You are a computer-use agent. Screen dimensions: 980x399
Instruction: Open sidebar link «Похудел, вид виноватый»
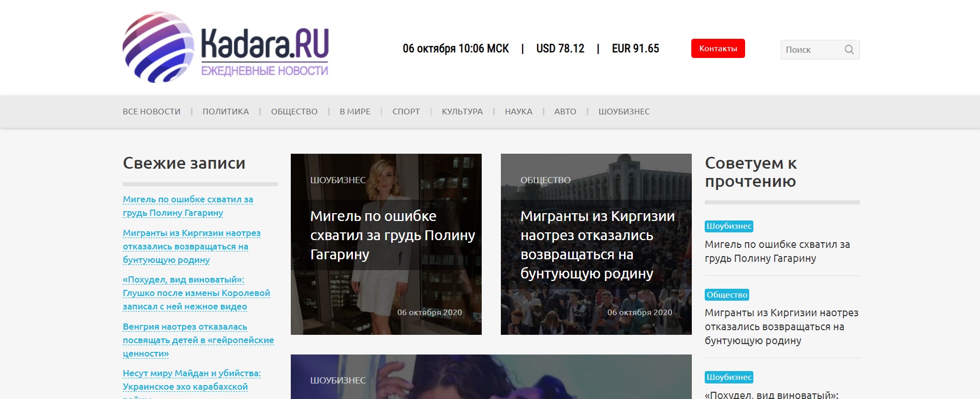tap(196, 293)
